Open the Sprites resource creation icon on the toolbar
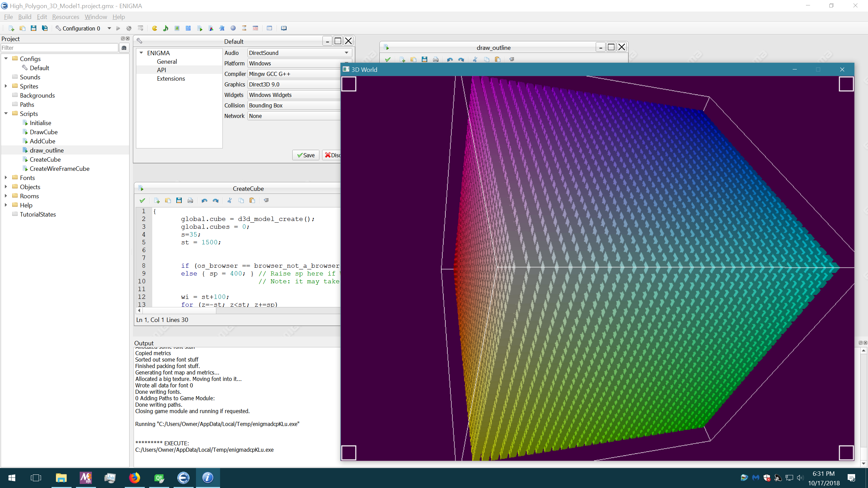 [155, 28]
